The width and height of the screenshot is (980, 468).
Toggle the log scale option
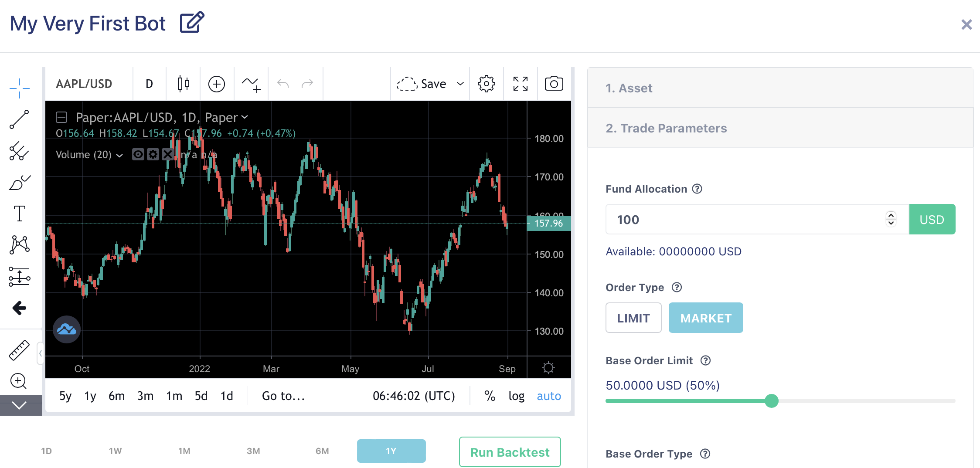coord(517,396)
